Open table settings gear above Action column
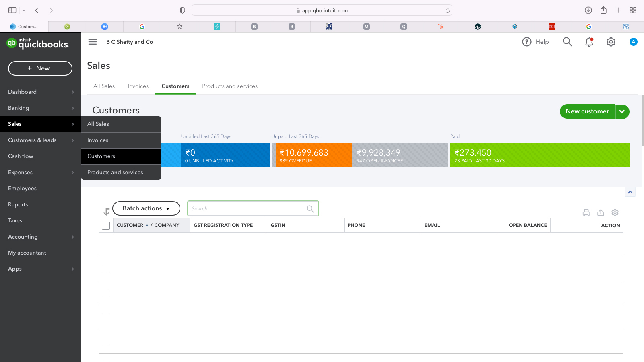Screen dimensions: 644x362 615,213
